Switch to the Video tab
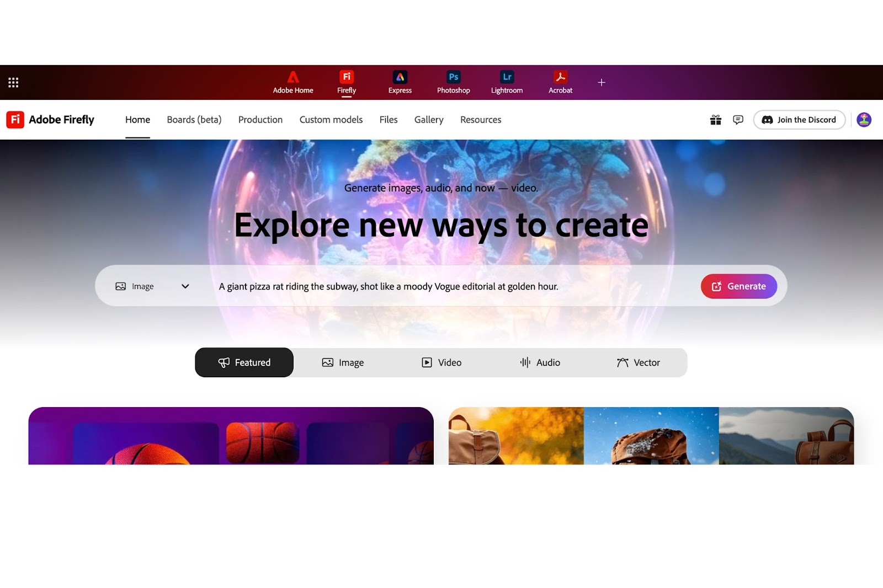This screenshot has width=883, height=588. pos(441,362)
